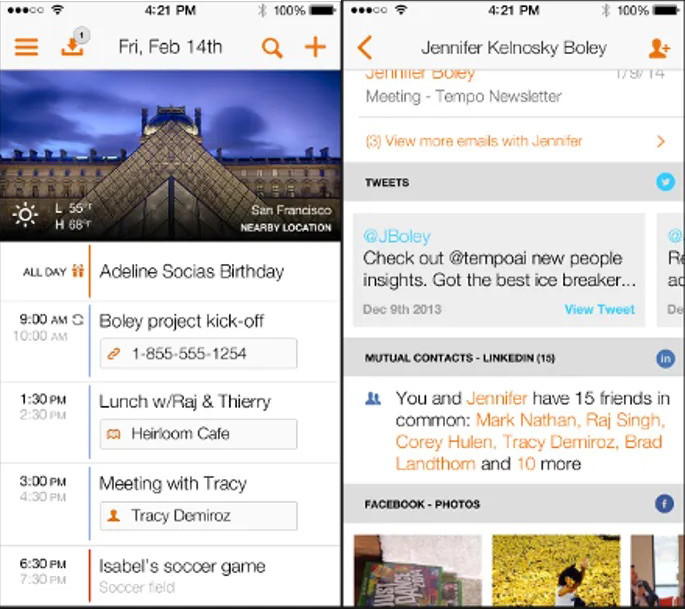Go back using the orange arrow
Screen dimensions: 685x609
coord(365,47)
